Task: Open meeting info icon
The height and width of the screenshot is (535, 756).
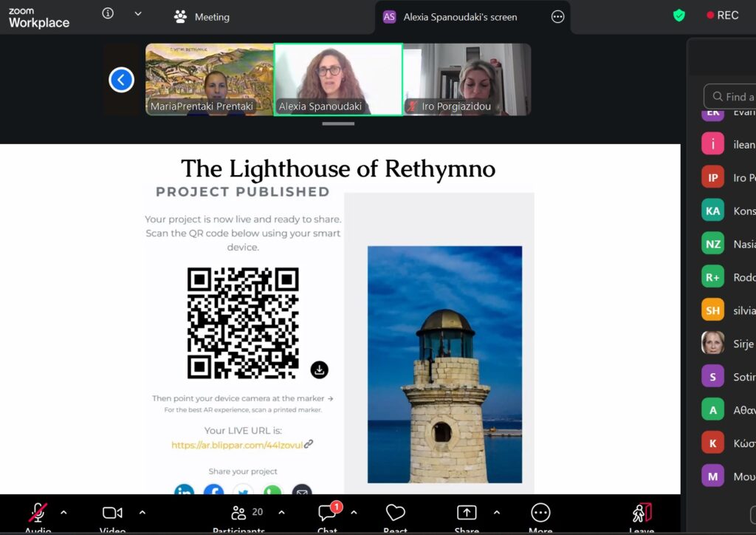Action: click(108, 13)
